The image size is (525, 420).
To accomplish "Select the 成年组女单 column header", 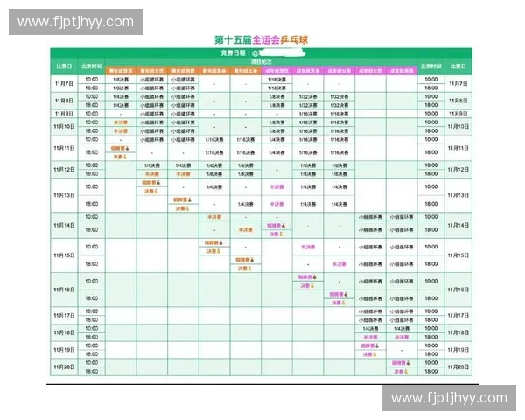I will (x=339, y=71).
